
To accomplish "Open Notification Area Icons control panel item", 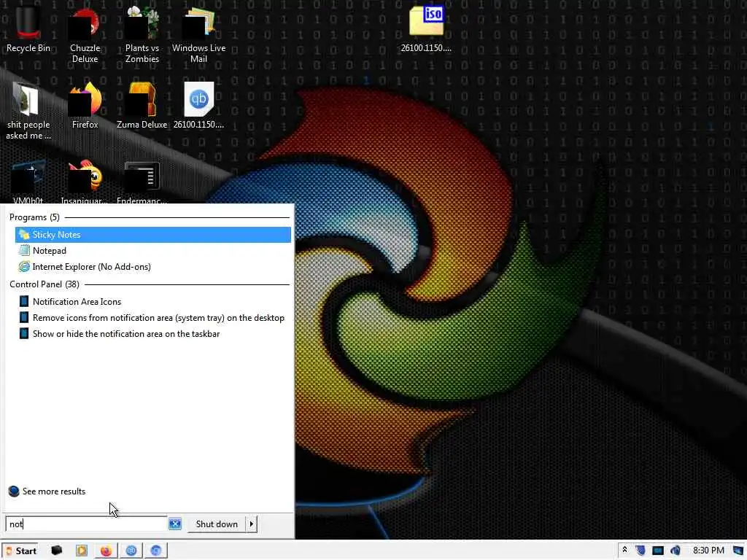I will pos(153,302).
